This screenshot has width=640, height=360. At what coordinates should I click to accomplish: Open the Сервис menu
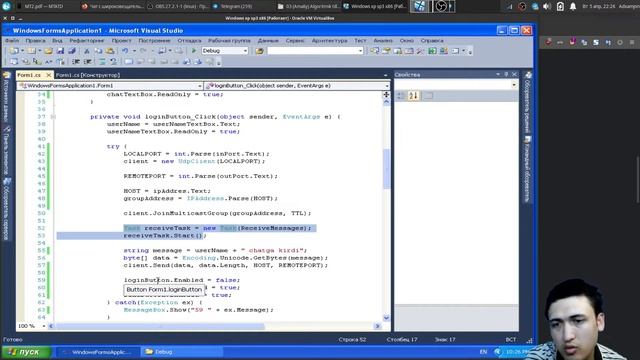pyautogui.click(x=295, y=40)
